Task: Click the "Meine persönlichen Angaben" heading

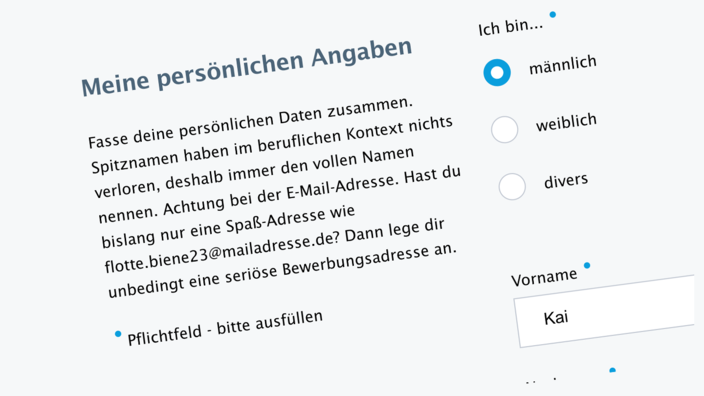Action: 246,67
